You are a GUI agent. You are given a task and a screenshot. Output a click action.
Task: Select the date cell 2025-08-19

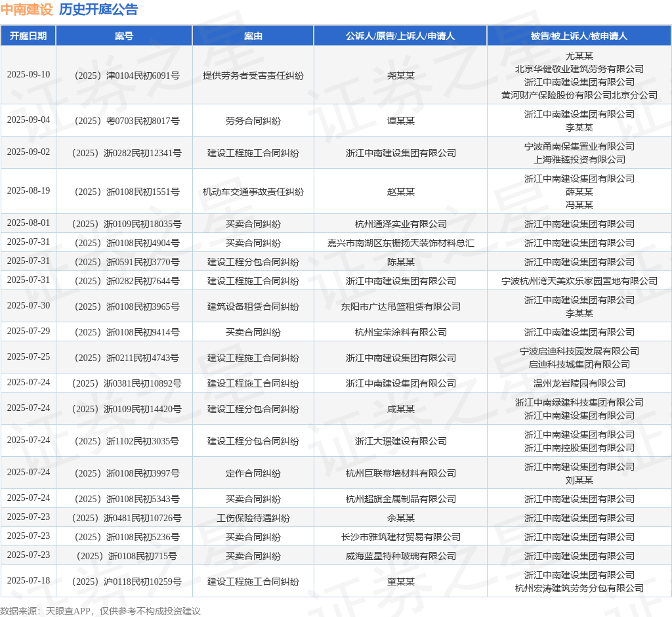28,191
